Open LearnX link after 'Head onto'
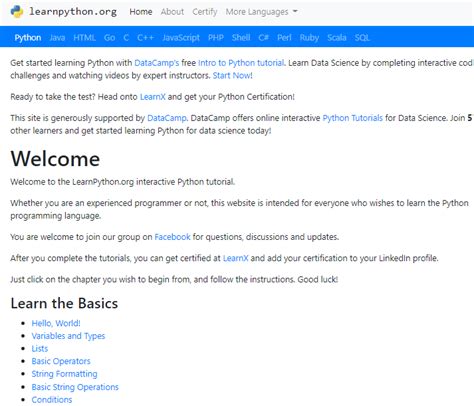 click(153, 97)
